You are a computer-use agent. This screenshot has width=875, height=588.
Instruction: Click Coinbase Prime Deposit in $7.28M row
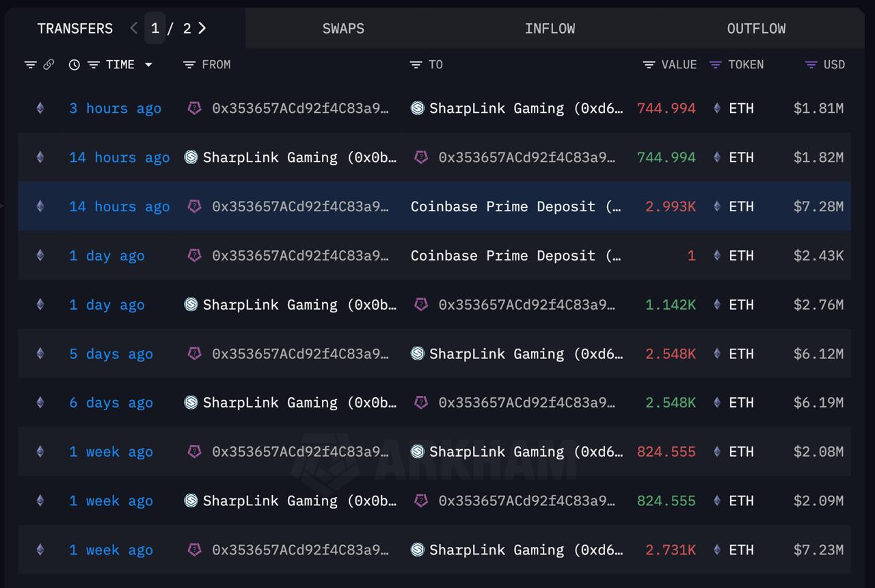515,206
